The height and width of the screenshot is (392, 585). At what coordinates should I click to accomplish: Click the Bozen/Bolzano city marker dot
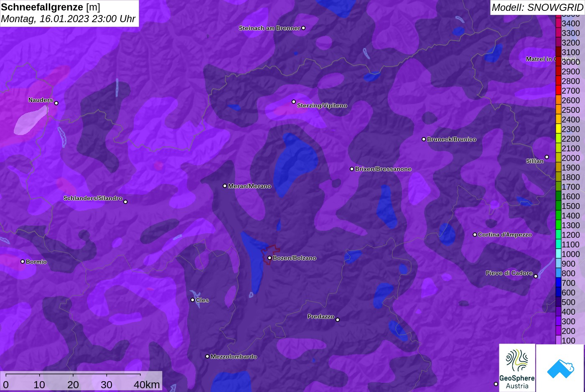[x=270, y=258]
